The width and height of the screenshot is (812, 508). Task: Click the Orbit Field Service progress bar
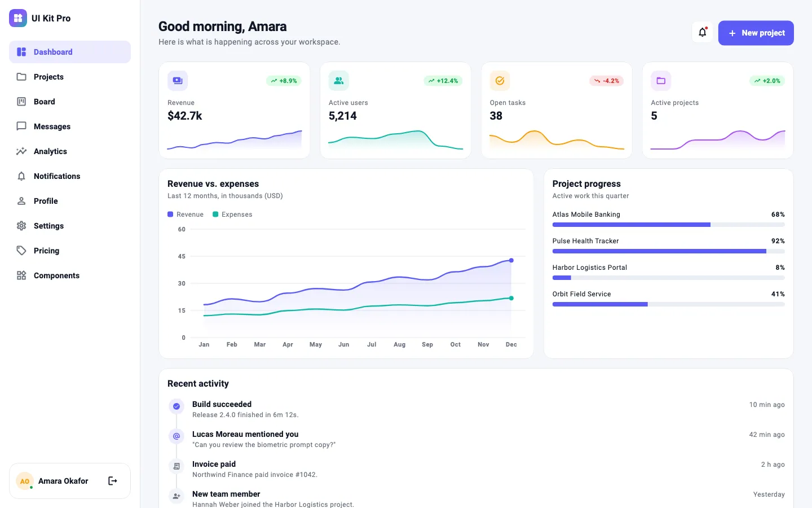pos(669,304)
